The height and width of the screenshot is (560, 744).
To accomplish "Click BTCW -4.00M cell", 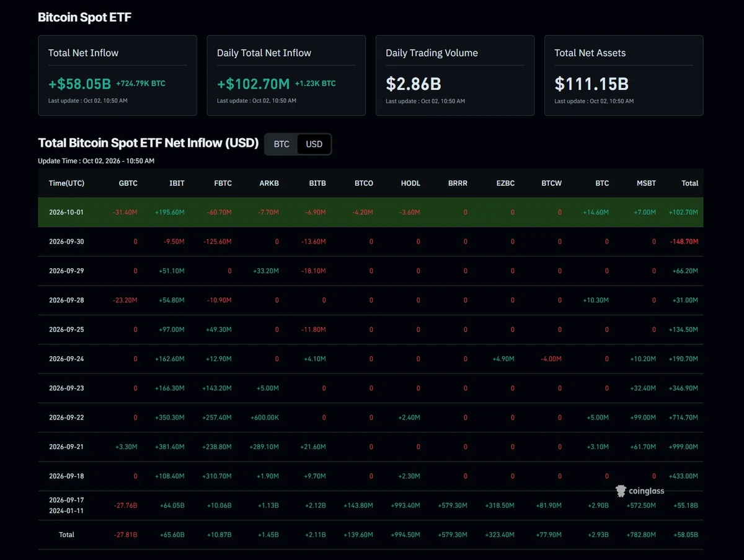I will click(x=550, y=359).
